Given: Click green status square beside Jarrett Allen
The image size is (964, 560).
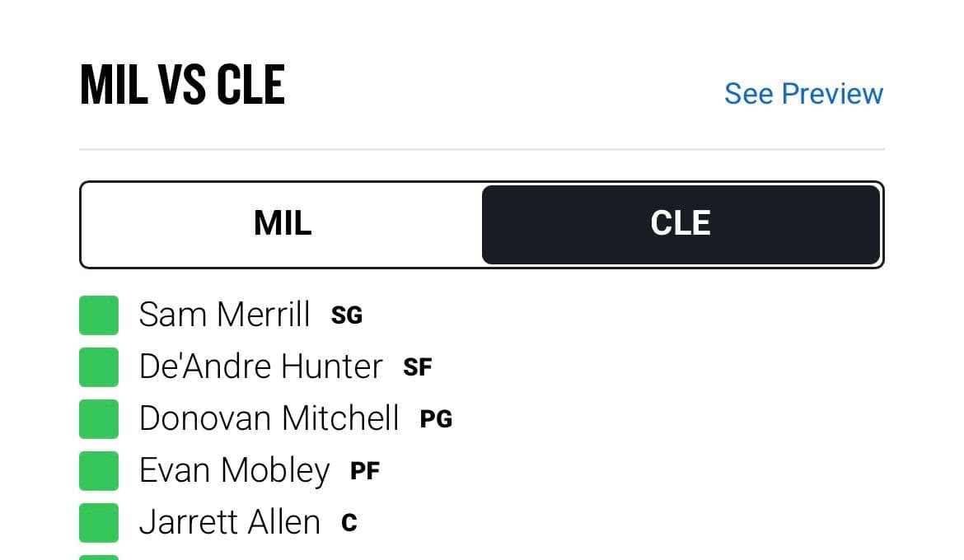Looking at the screenshot, I should coord(99,522).
